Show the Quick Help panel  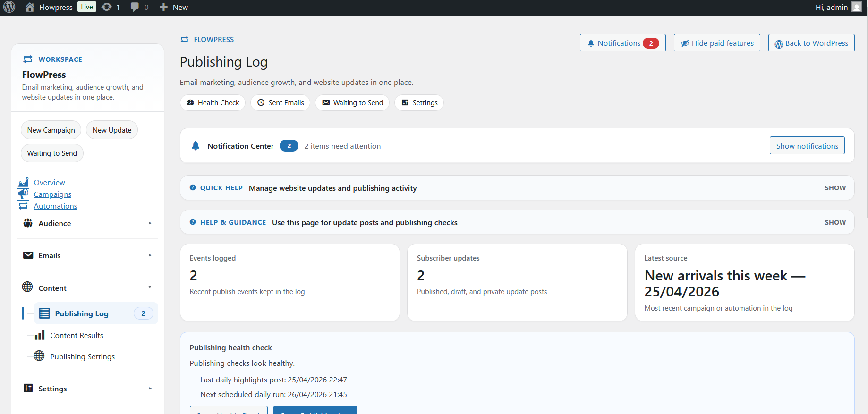coord(835,188)
